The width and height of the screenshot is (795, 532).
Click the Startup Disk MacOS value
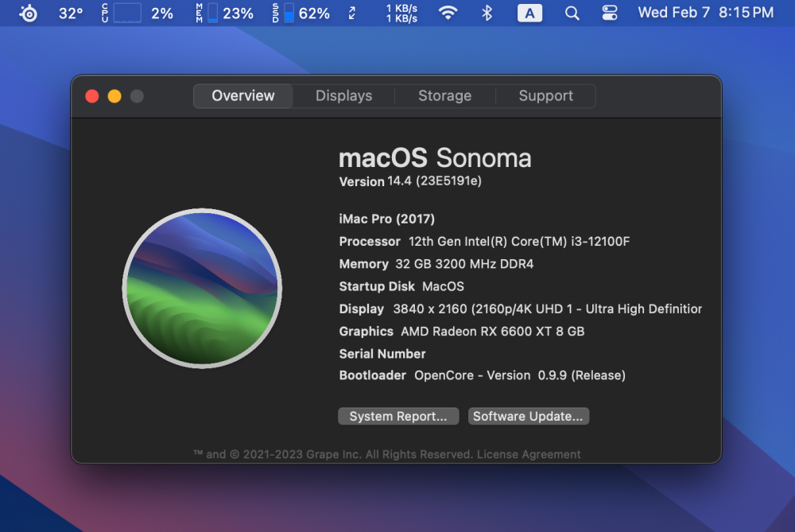pyautogui.click(x=443, y=286)
